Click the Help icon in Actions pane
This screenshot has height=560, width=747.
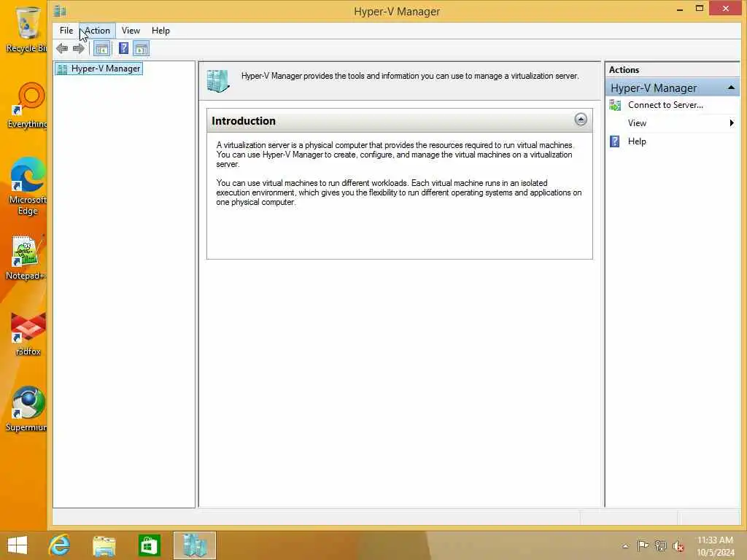point(614,141)
